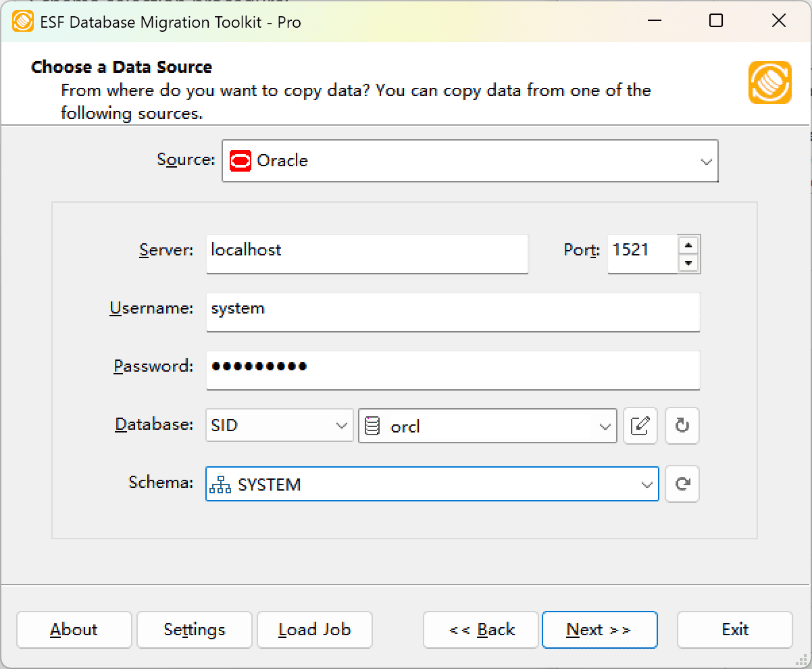Open the orcl database name dropdown
Viewport: 812px width, 669px height.
[604, 426]
